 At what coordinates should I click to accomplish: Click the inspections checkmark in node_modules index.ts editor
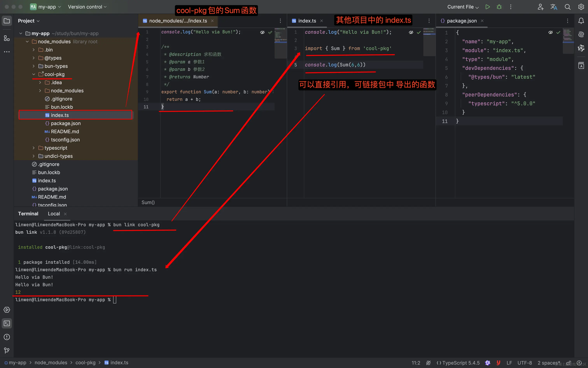coord(270,32)
